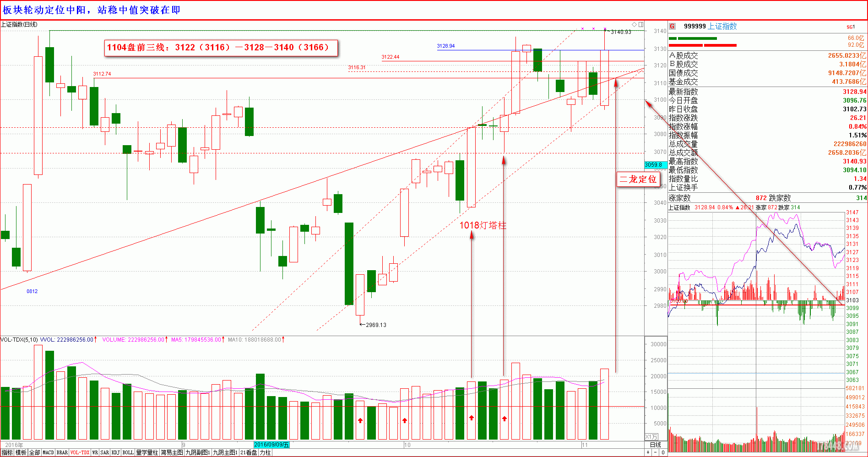This screenshot has width=868, height=457.
Task: Click the Ｂ股成交 value 3.1804亿
Action: pyautogui.click(x=852, y=65)
